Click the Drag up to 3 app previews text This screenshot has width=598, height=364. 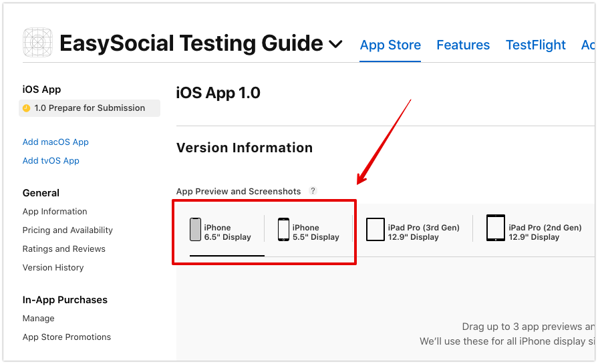(x=529, y=327)
